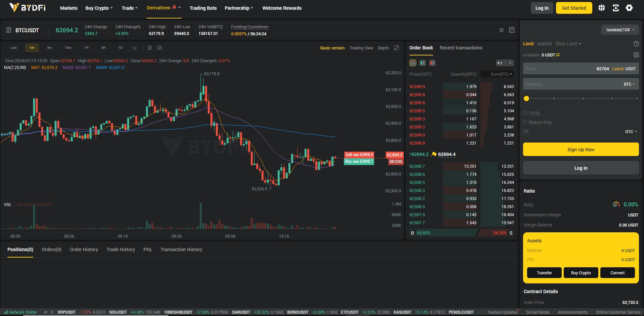Open the PNL tab
Image resolution: width=644 pixels, height=316 pixels.
coord(148,249)
